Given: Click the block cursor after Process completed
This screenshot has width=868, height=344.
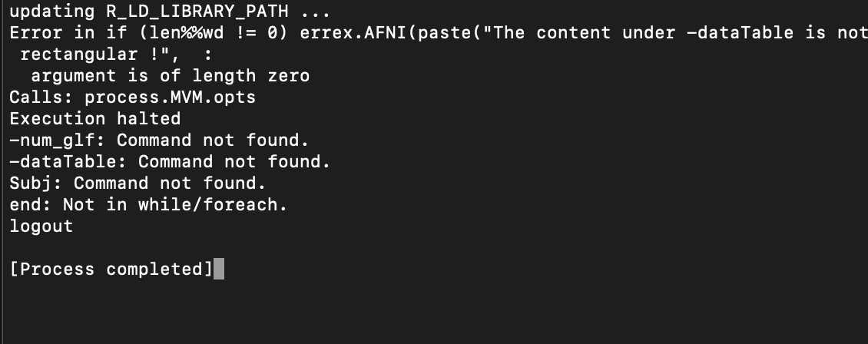Looking at the screenshot, I should click(219, 270).
